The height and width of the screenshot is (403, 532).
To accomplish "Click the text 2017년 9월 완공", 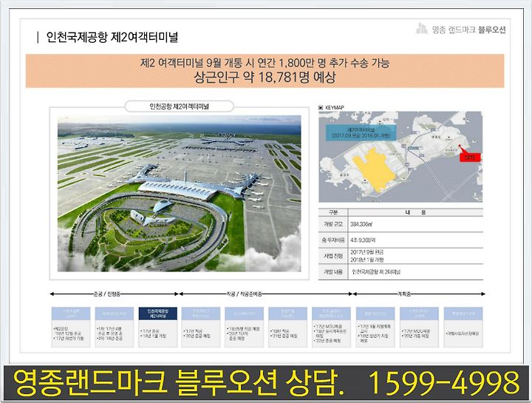I will pos(366,252).
